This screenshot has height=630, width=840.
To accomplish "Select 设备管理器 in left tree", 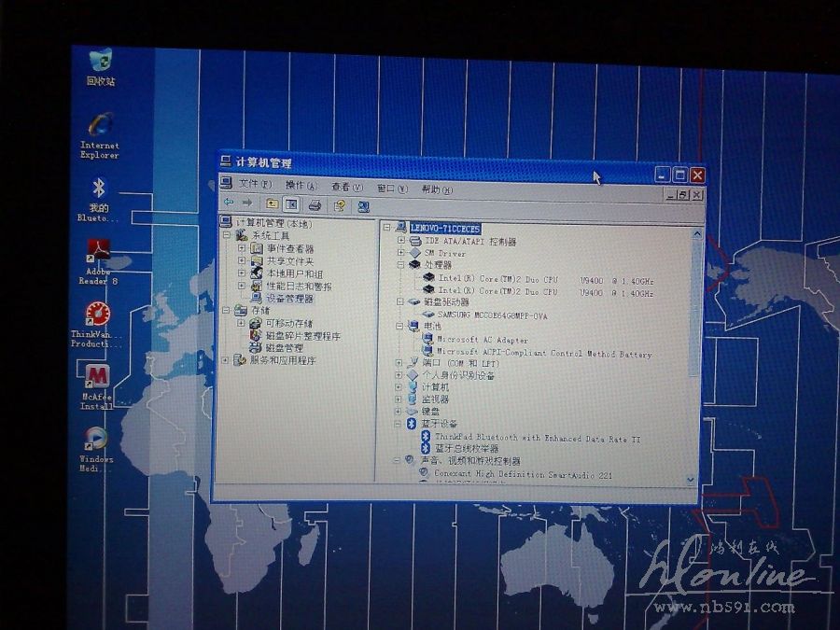I will [289, 299].
